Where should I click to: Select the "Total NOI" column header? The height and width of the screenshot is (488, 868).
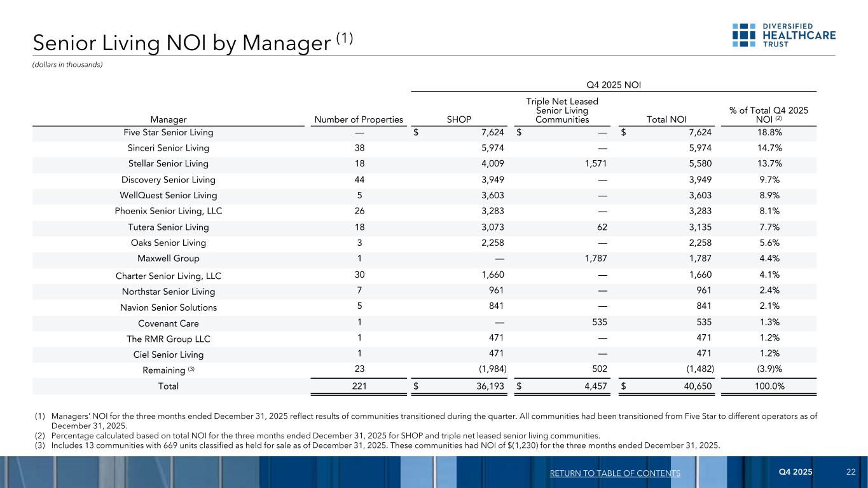666,119
